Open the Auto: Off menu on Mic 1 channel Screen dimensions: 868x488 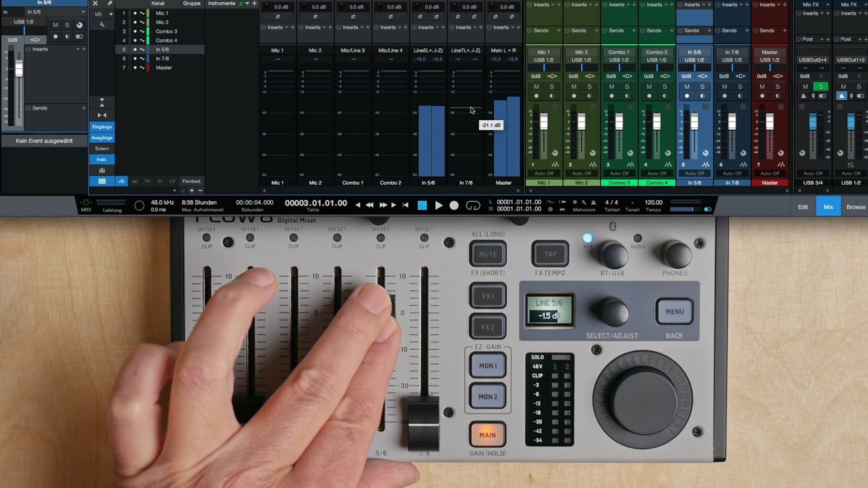click(x=544, y=174)
